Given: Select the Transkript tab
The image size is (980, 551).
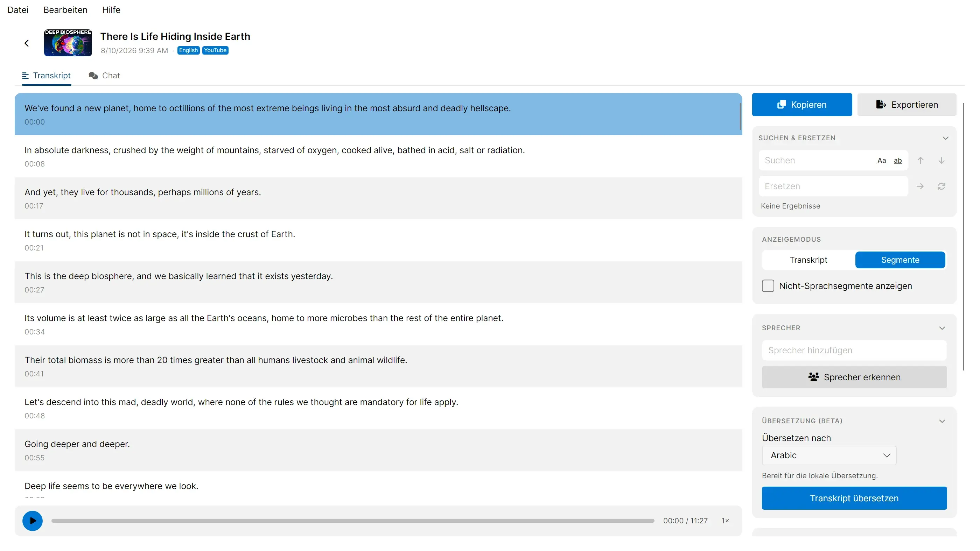Looking at the screenshot, I should (47, 76).
